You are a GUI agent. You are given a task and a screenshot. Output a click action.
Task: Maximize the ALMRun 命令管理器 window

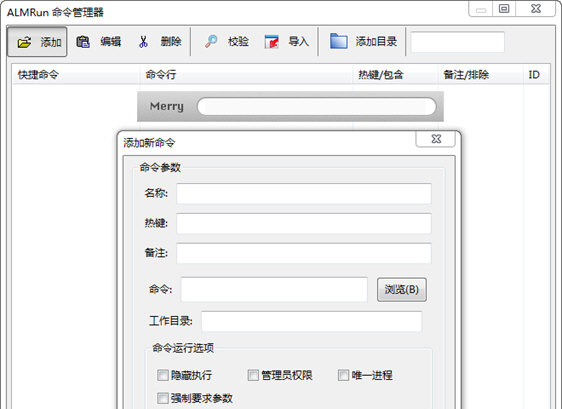[x=504, y=9]
